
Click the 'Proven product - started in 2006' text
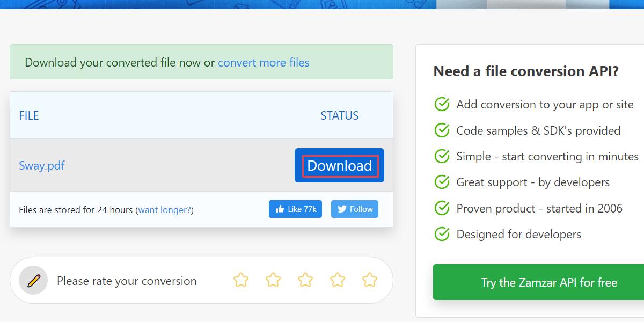[539, 208]
